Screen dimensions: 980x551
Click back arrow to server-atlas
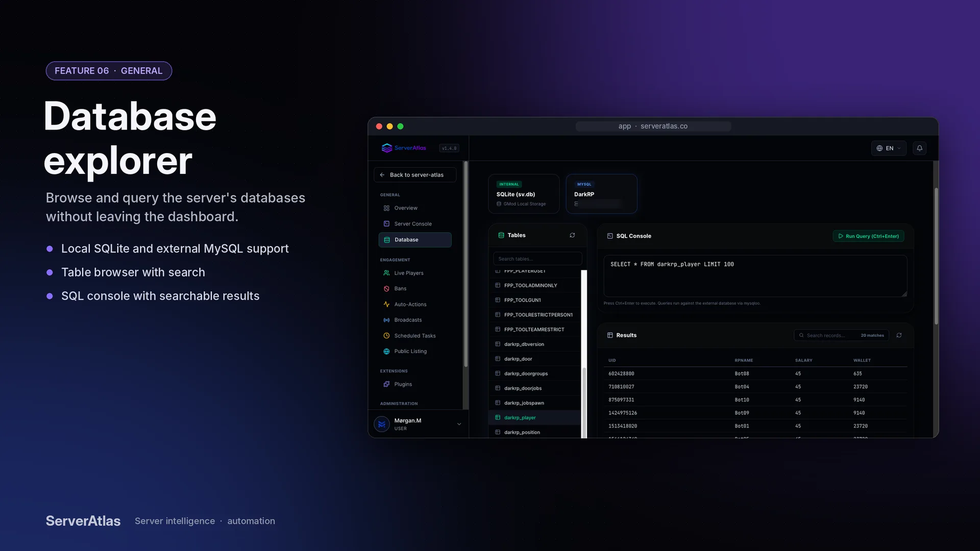click(382, 175)
